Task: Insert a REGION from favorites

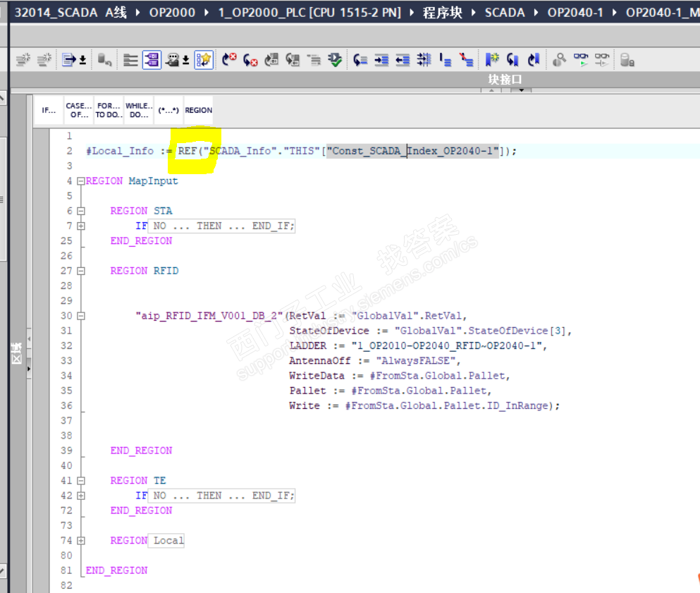Action: point(199,110)
